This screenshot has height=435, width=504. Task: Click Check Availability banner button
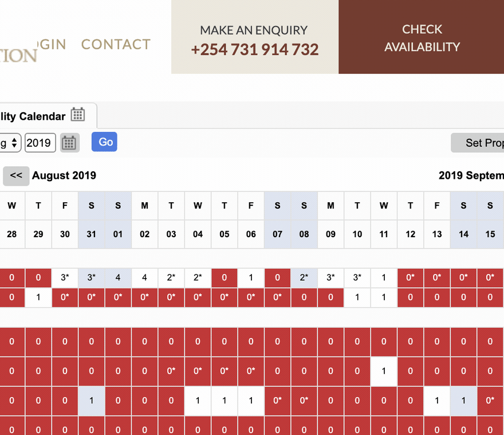click(x=422, y=37)
